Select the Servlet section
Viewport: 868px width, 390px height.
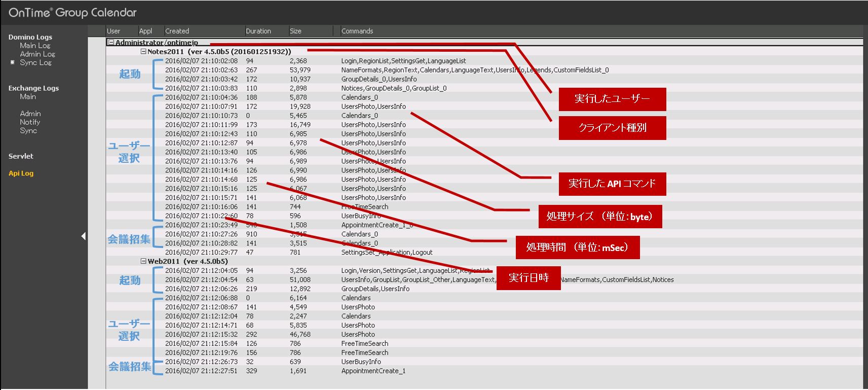coord(21,156)
